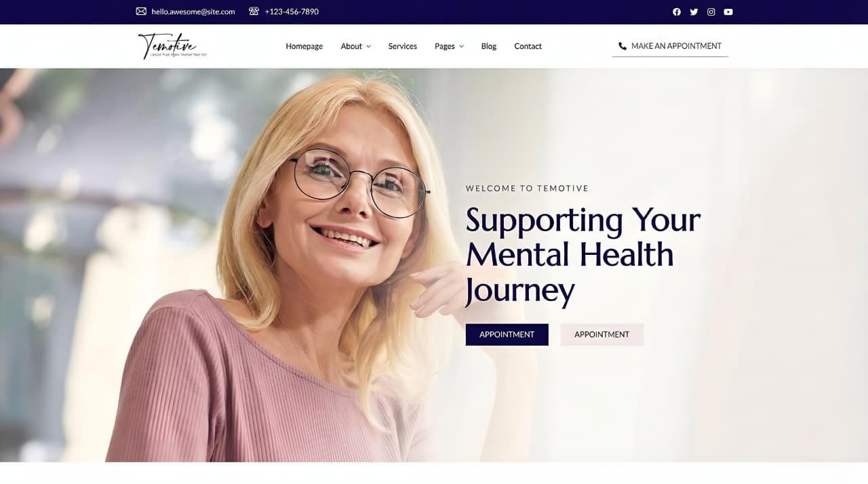
Task: Click the envelope email icon
Action: pos(141,12)
